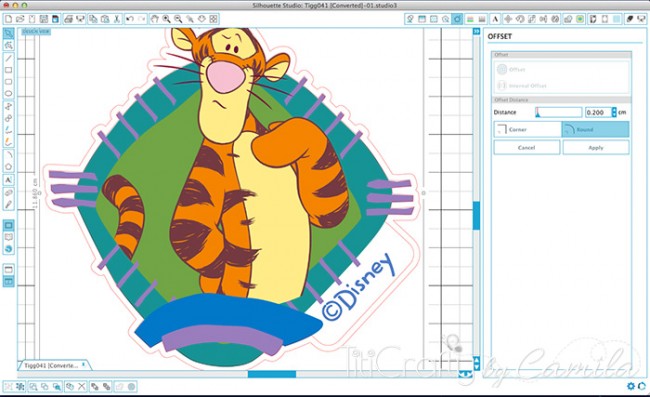This screenshot has width=650, height=397.
Task: Click the copy icon
Action: 93,19
